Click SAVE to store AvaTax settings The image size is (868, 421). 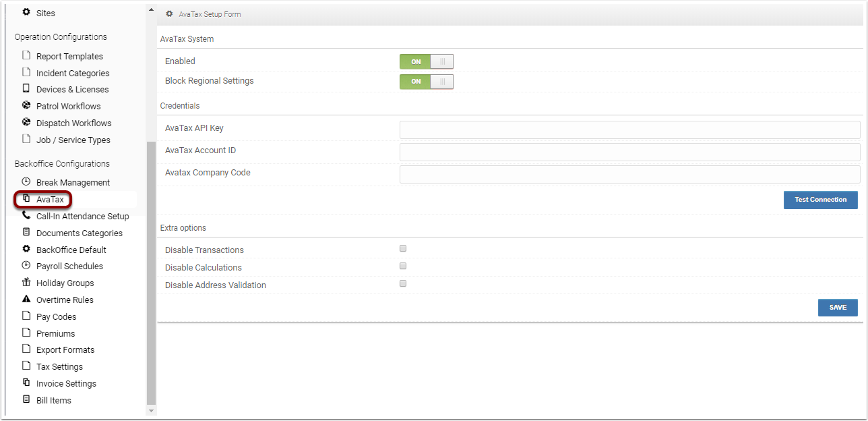837,307
